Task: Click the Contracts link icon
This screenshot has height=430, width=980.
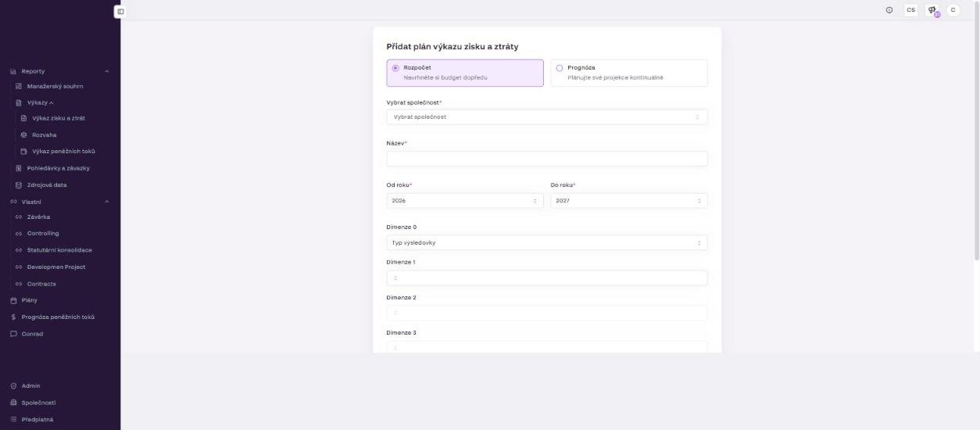Action: click(x=19, y=284)
